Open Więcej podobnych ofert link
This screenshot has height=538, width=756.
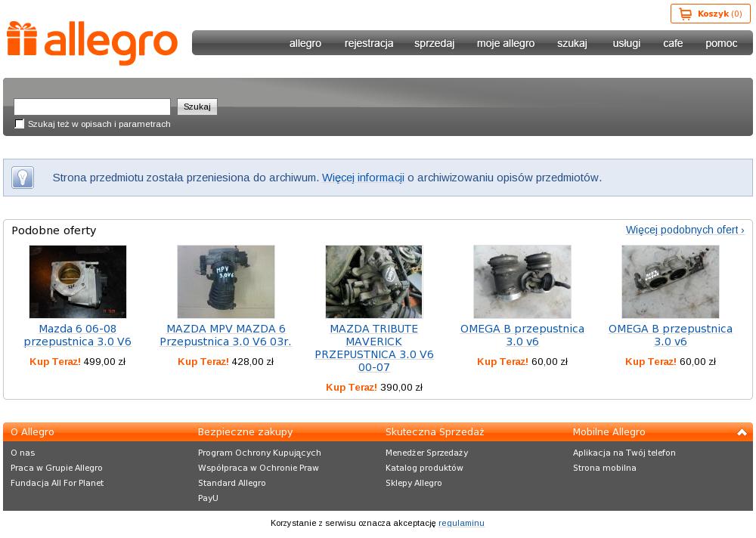coord(685,230)
